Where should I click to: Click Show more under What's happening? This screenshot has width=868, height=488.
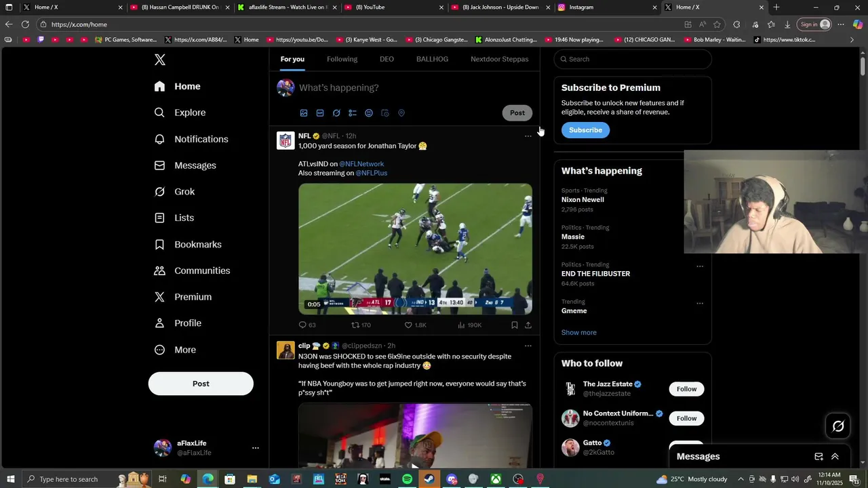coord(579,333)
